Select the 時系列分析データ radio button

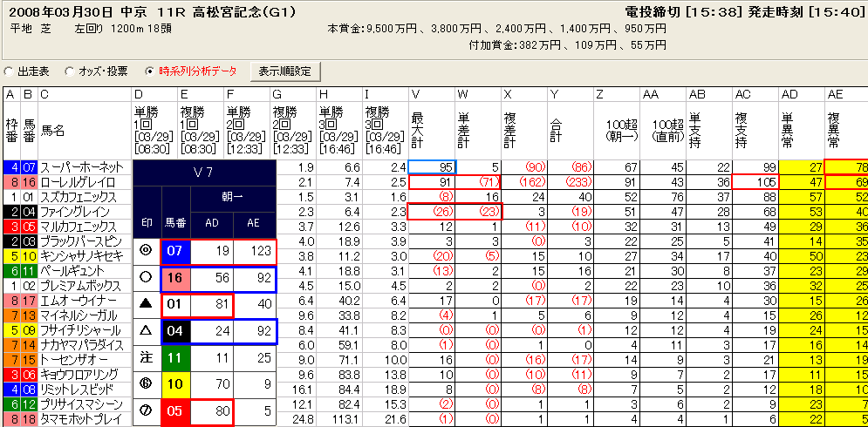(149, 71)
